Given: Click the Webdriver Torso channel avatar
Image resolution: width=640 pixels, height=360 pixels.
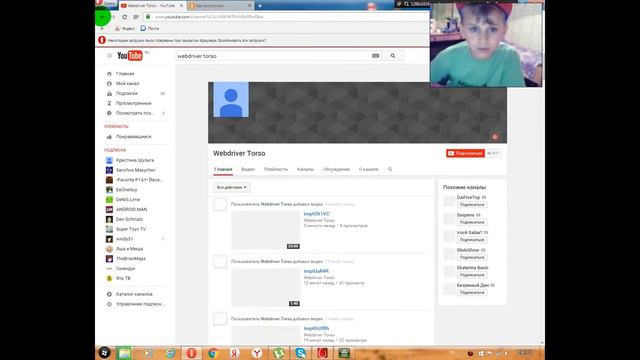Looking at the screenshot, I should [x=231, y=100].
